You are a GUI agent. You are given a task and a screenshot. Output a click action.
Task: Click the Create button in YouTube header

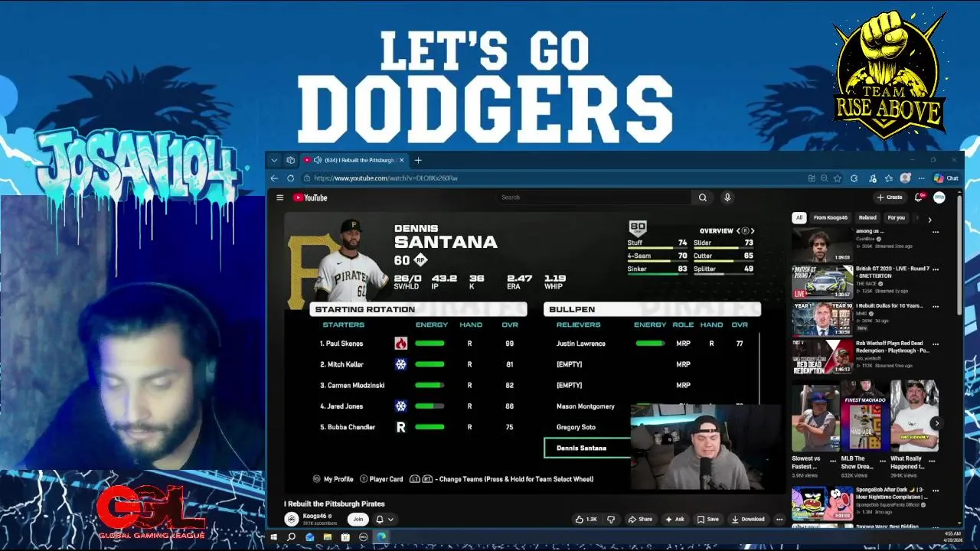point(890,197)
